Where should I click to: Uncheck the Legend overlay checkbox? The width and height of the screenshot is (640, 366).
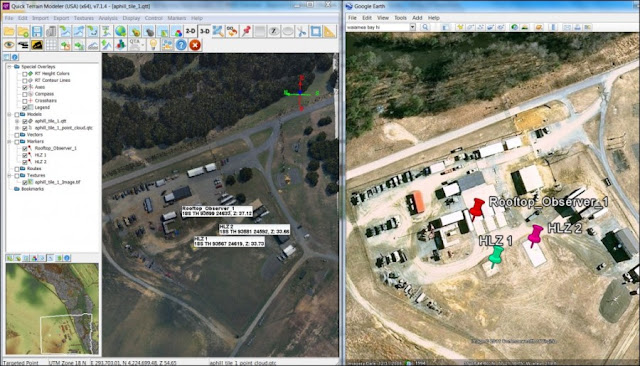pyautogui.click(x=24, y=108)
